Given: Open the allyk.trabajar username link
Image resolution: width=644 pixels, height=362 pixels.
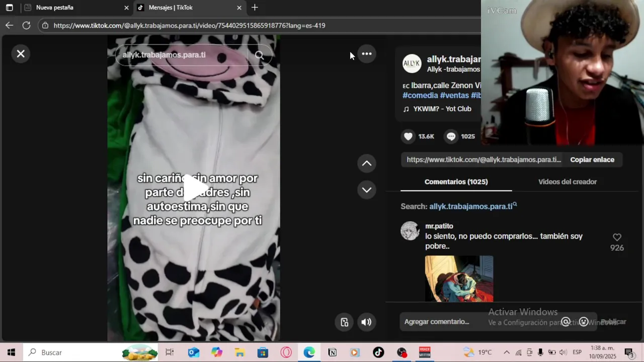Looking at the screenshot, I should (x=454, y=59).
